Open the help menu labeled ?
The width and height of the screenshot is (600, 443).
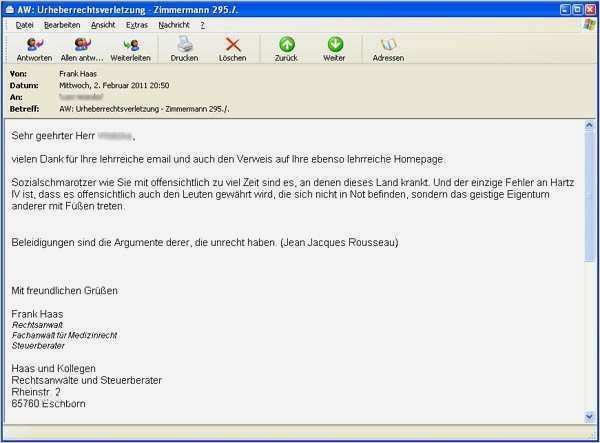pyautogui.click(x=202, y=25)
